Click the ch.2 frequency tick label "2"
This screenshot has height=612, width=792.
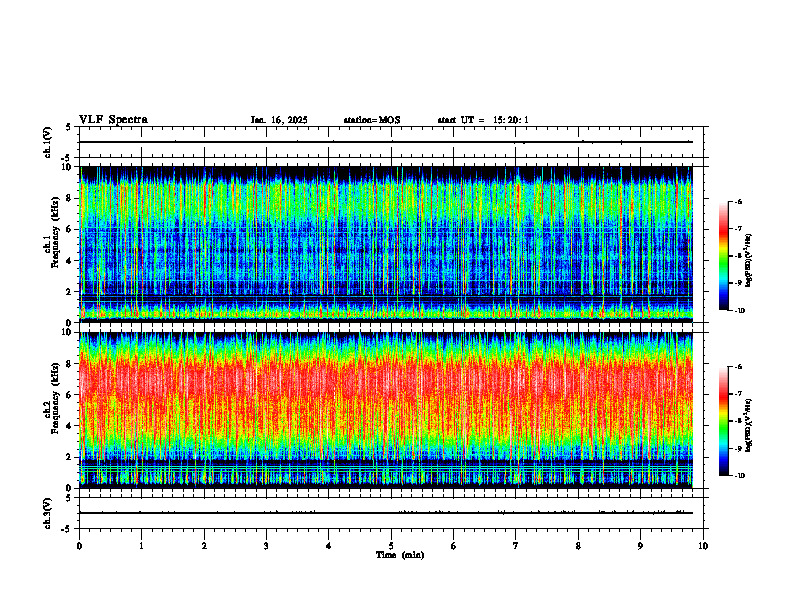pos(70,457)
